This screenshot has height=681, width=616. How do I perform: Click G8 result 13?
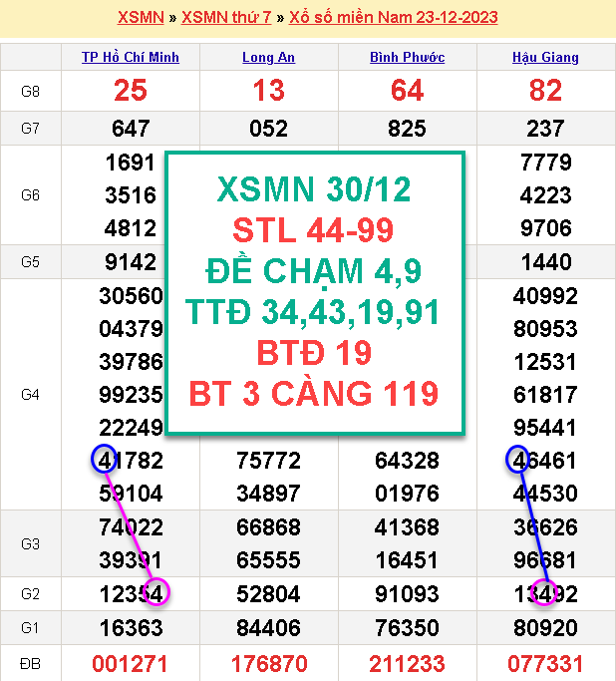click(269, 91)
